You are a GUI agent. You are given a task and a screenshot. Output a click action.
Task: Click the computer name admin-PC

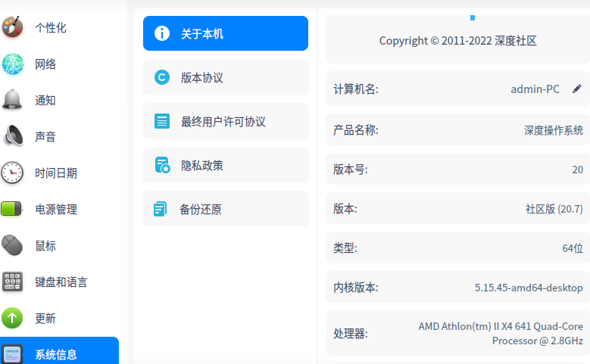(535, 89)
